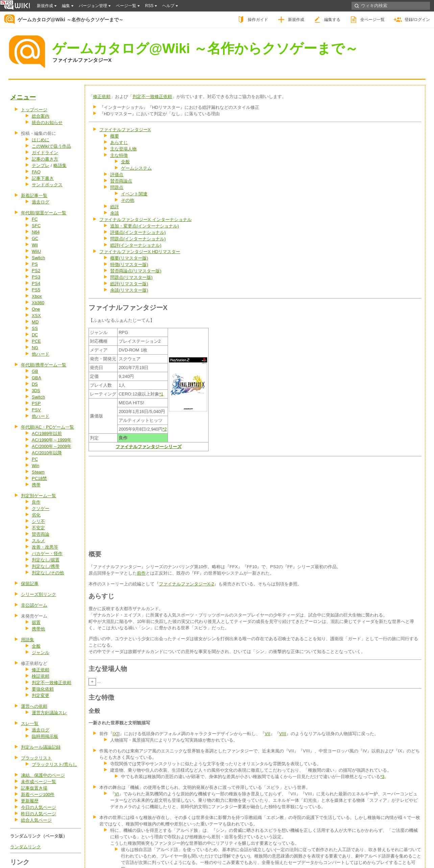Expand the 主な登場人物 plus box
The height and width of the screenshot is (868, 434).
click(x=92, y=682)
